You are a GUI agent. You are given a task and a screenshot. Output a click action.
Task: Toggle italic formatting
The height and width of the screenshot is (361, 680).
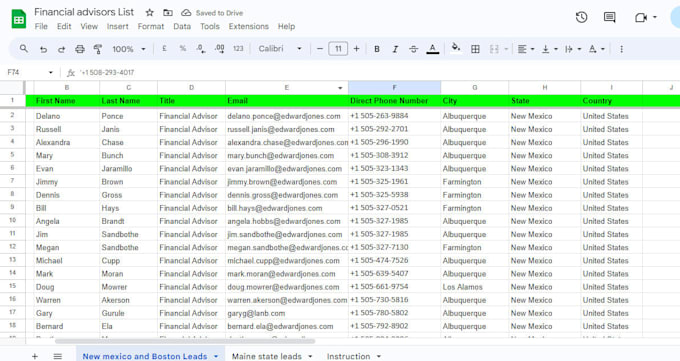click(395, 49)
